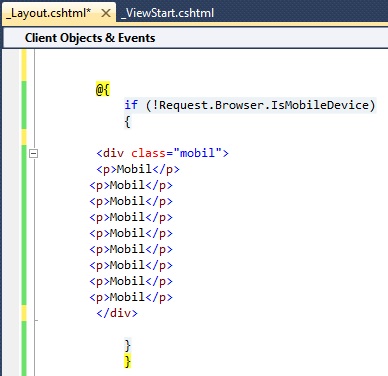388x376 pixels.
Task: Place cursor on the if keyword
Action: pos(131,105)
